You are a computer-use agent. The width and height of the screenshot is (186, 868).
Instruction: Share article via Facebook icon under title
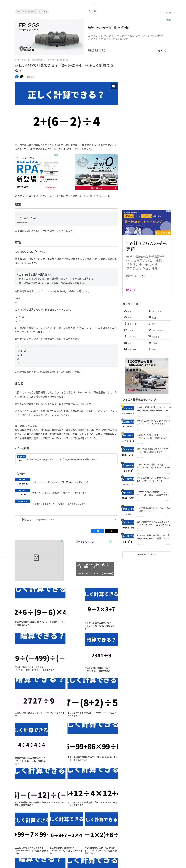tap(17, 77)
